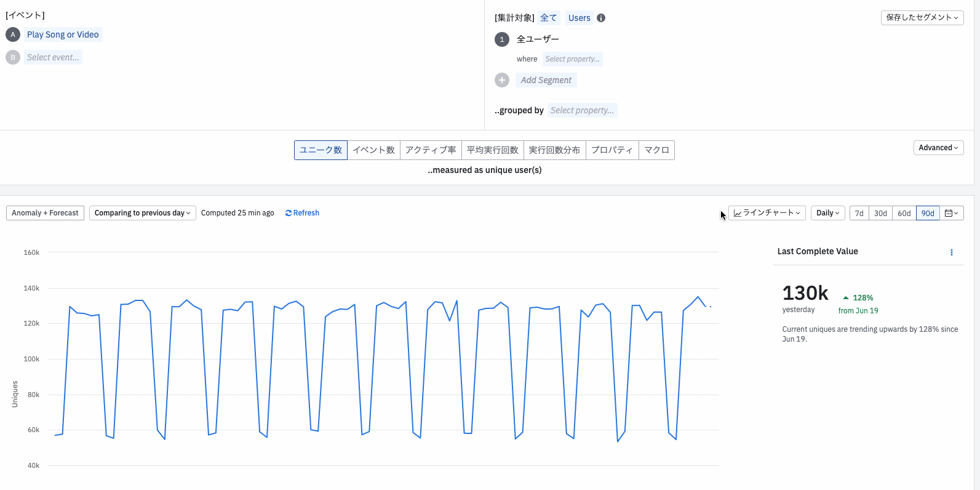Image resolution: width=980 pixels, height=490 pixels.
Task: Open the Advanced dropdown
Action: pyautogui.click(x=938, y=148)
